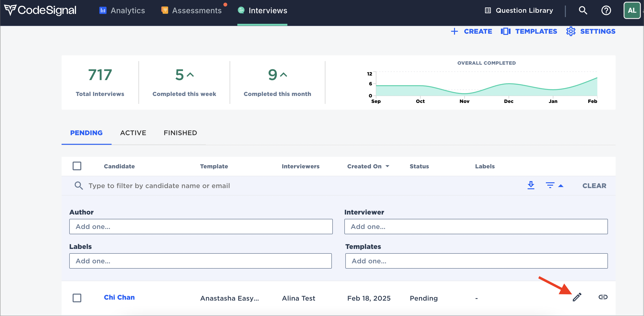644x316 pixels.
Task: Open search with the magnifier icon
Action: pyautogui.click(x=583, y=10)
